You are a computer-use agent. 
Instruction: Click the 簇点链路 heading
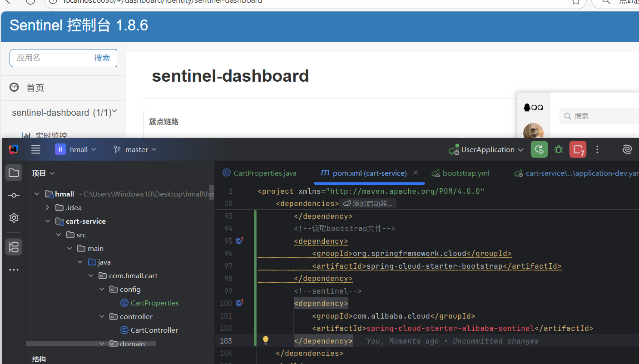tap(164, 122)
